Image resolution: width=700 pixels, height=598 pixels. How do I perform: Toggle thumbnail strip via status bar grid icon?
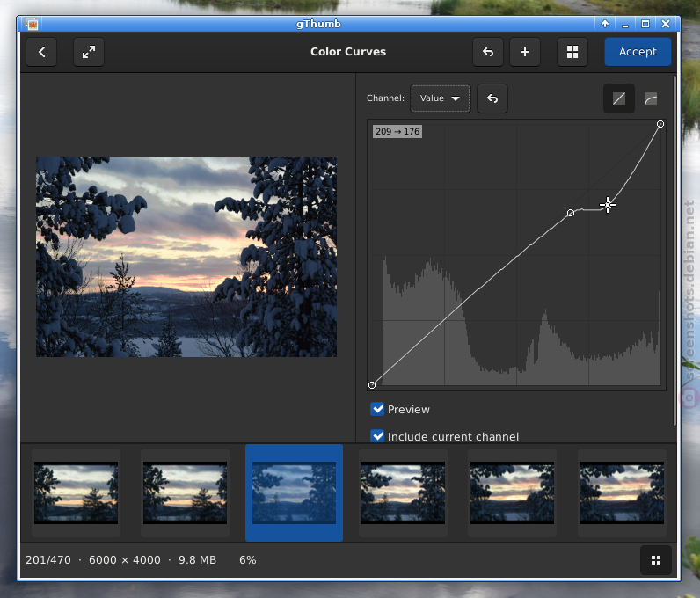click(656, 560)
